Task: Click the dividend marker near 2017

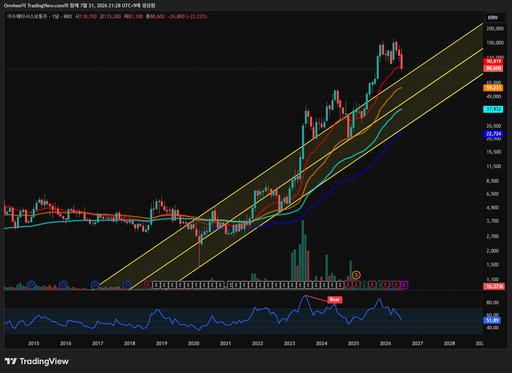Action: coord(95,285)
